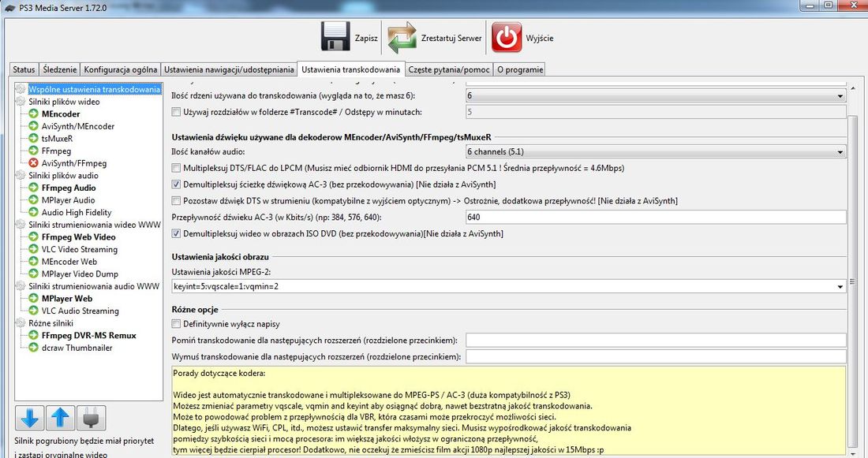Click the settings panel scrollbar down arrow
This screenshot has width=868, height=458.
coord(852,453)
